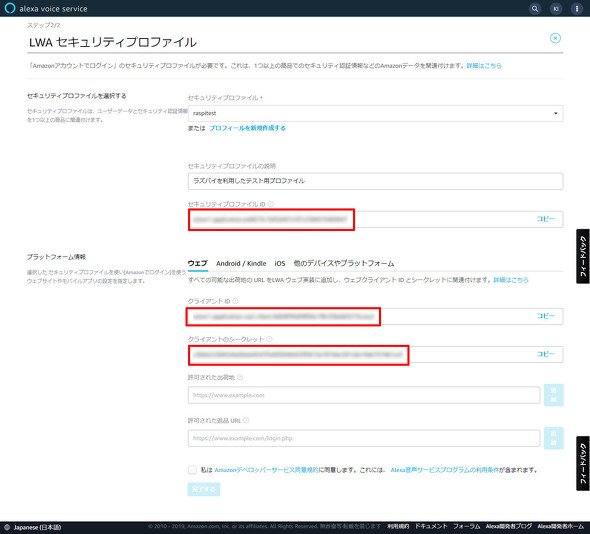The height and width of the screenshot is (534, 590).
Task: Click add button next to allowed origins
Action: [554, 395]
